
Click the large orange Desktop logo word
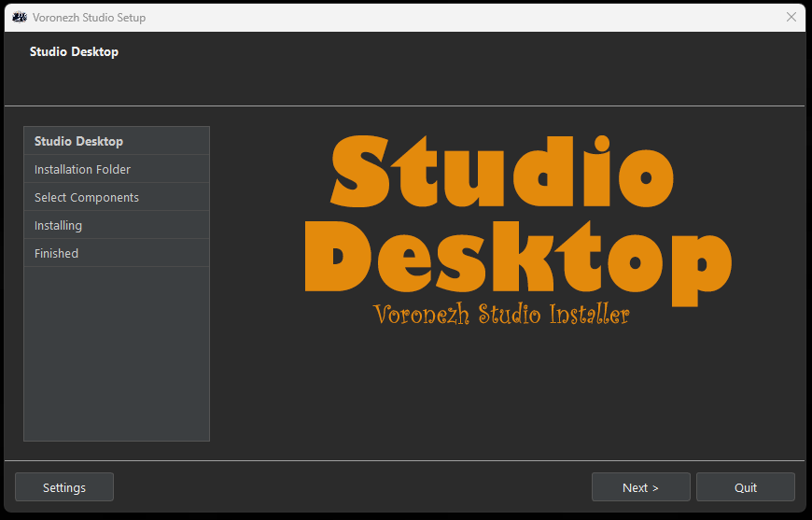pos(518,263)
